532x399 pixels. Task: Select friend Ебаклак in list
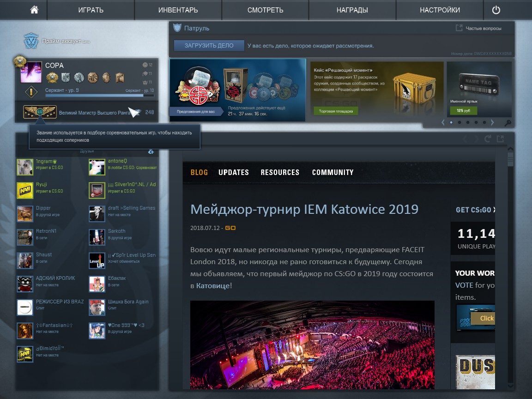click(123, 284)
